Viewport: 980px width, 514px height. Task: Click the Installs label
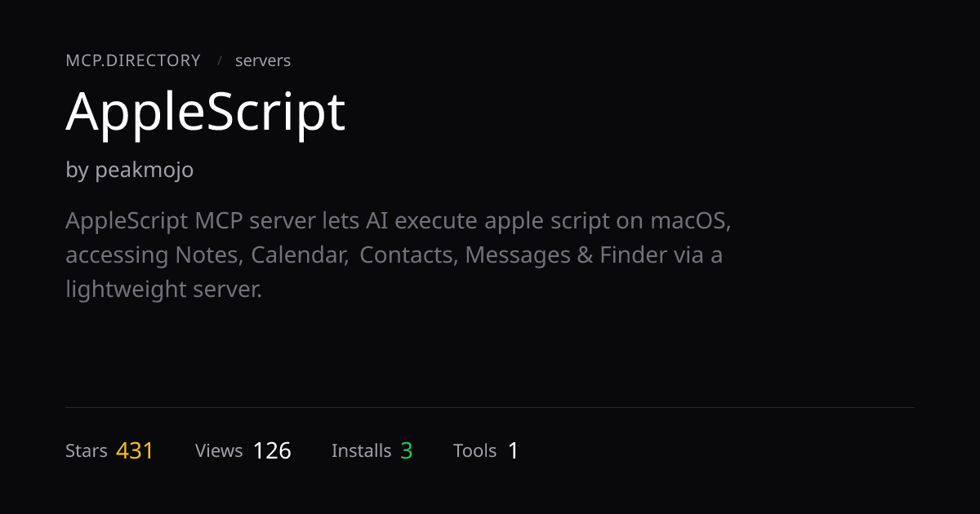coord(362,451)
